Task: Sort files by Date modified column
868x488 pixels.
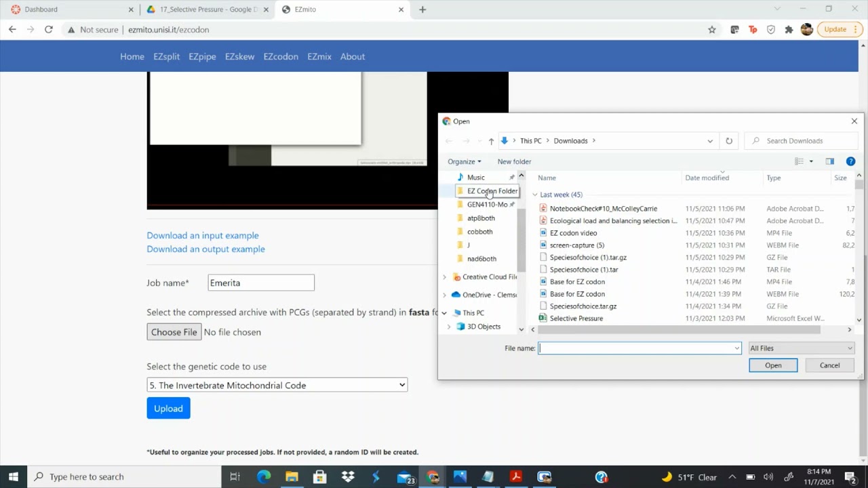Action: [x=707, y=178]
